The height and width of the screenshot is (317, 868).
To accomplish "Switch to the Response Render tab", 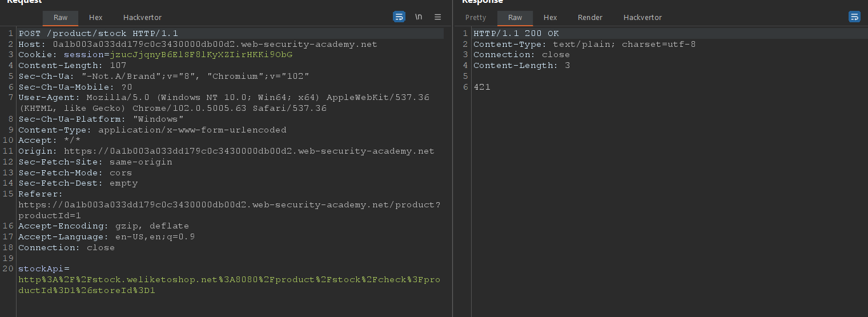I will pyautogui.click(x=590, y=18).
